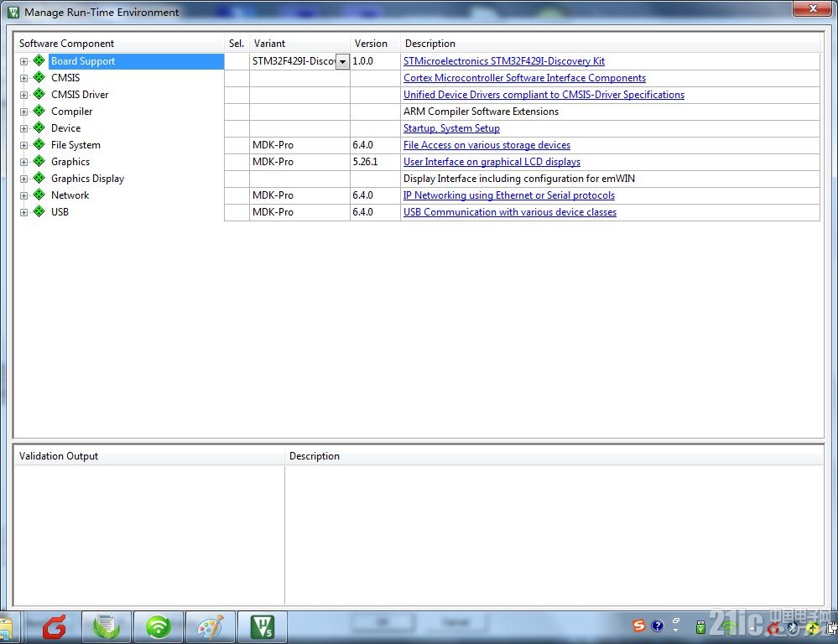Expand the Graphics Display tree node
This screenshot has height=644, width=838.
pyautogui.click(x=23, y=179)
